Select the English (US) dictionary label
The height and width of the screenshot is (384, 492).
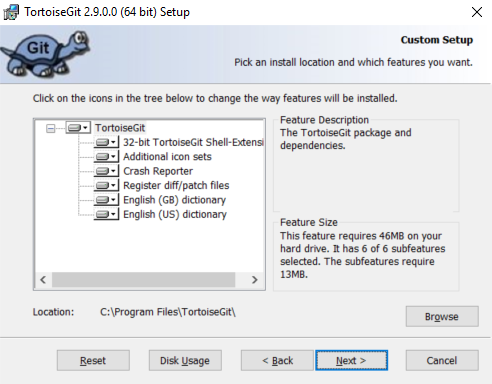click(175, 214)
